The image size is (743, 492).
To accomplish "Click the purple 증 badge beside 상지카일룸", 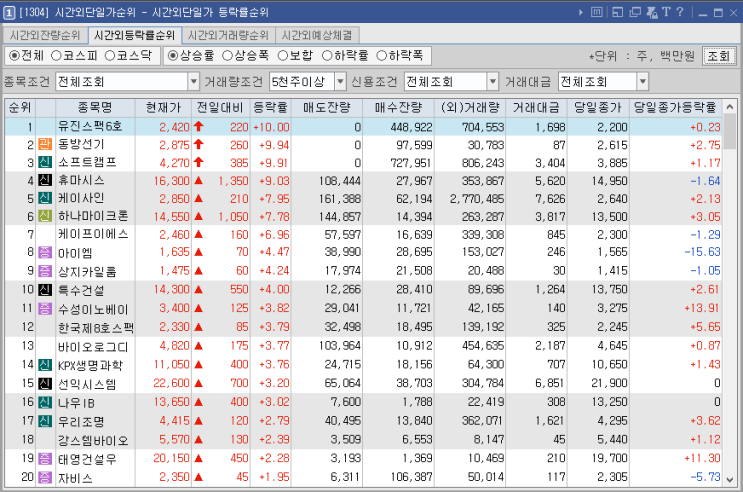I will pos(45,271).
